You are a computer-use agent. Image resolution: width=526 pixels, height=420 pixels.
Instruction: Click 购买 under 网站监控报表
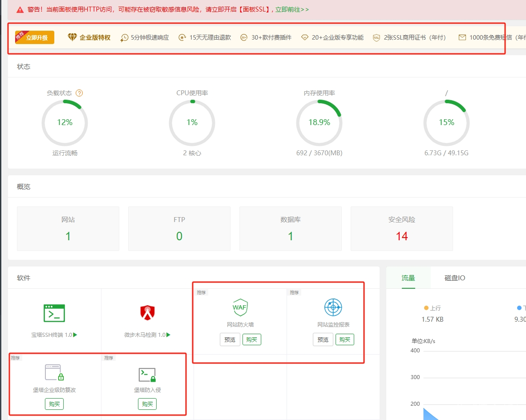pos(345,339)
